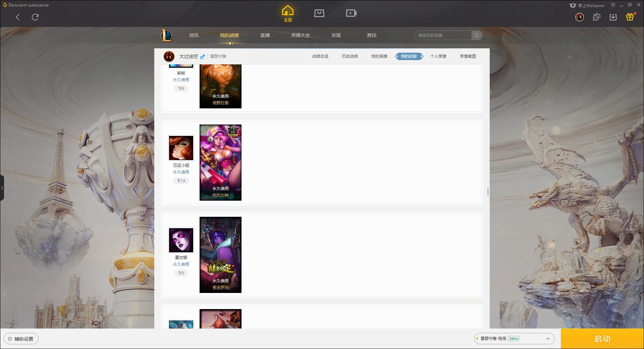Click the 1/14 skin count badge

click(181, 181)
